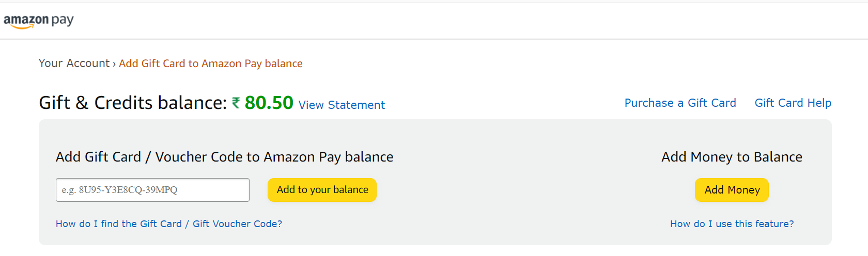Go to Purchase a Gift Card
This screenshot has width=868, height=256.
point(680,103)
